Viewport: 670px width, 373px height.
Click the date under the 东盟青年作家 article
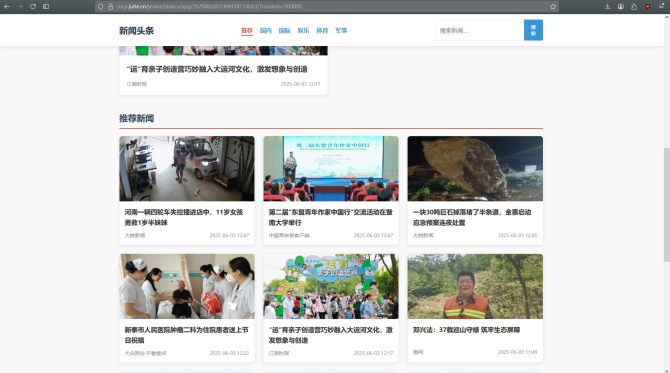tap(373, 235)
